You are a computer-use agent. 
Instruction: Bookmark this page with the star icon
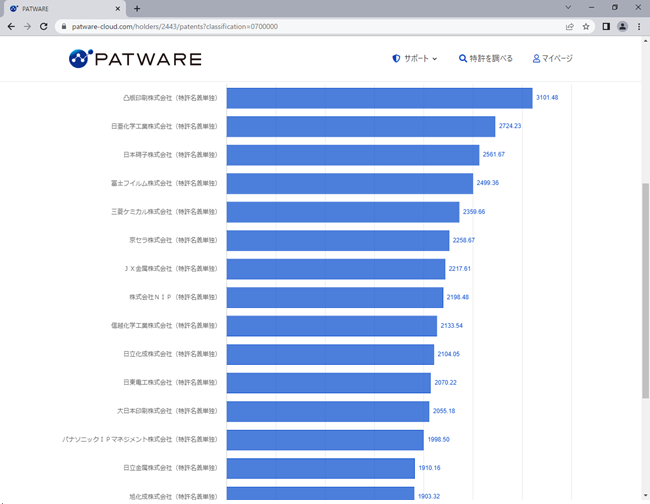[x=586, y=27]
